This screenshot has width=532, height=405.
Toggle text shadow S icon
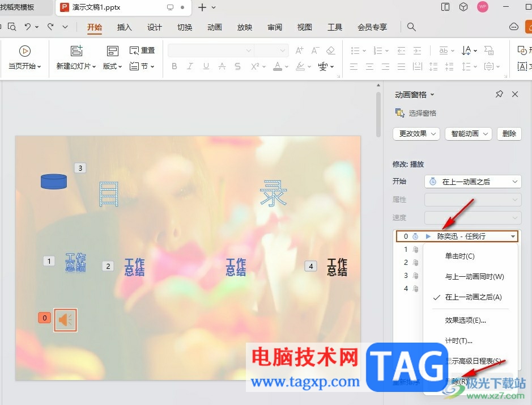point(237,66)
